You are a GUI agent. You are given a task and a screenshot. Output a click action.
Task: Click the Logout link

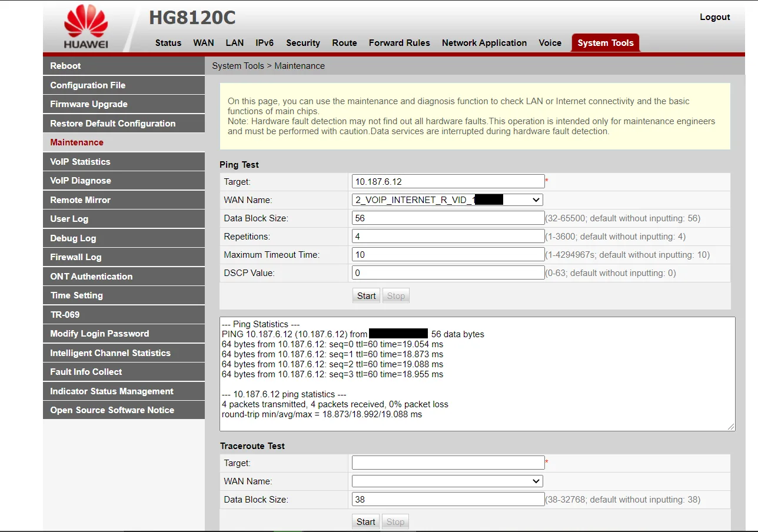714,17
